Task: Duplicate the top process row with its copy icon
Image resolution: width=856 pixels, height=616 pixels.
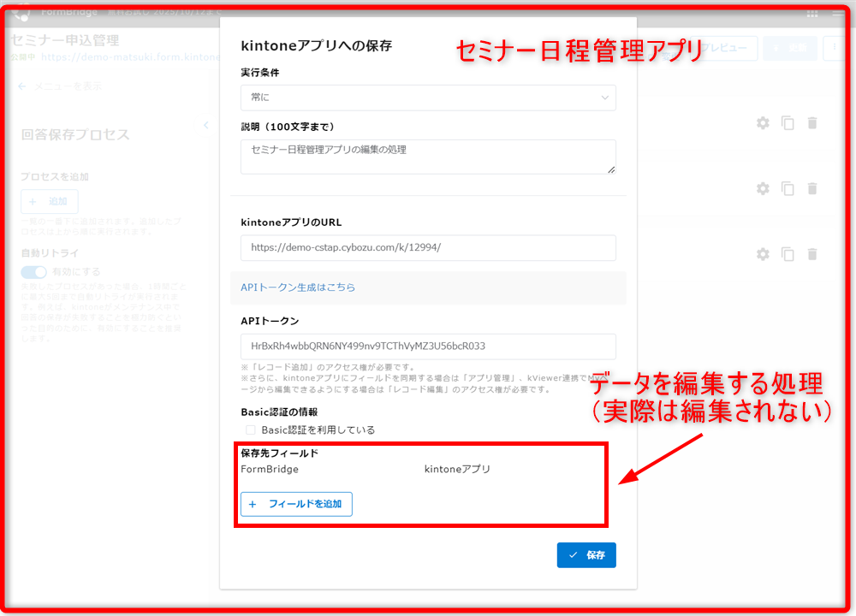Action: (x=788, y=123)
